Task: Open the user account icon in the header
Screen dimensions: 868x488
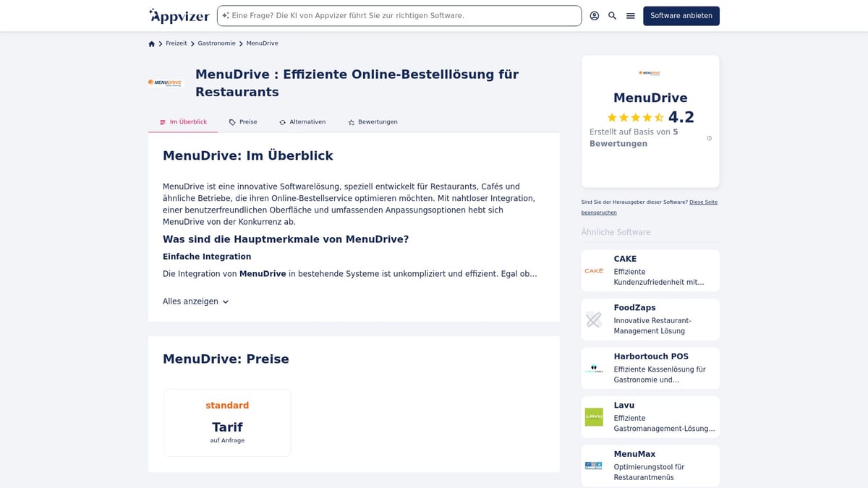Action: 594,15
